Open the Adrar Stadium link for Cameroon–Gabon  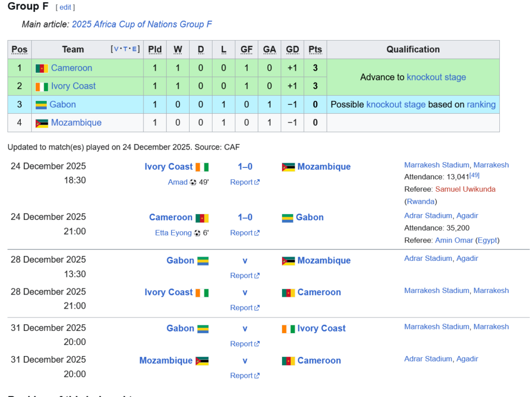click(428, 216)
